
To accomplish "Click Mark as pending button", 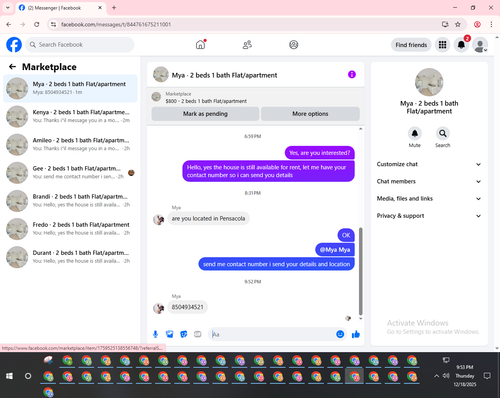I will (205, 114).
